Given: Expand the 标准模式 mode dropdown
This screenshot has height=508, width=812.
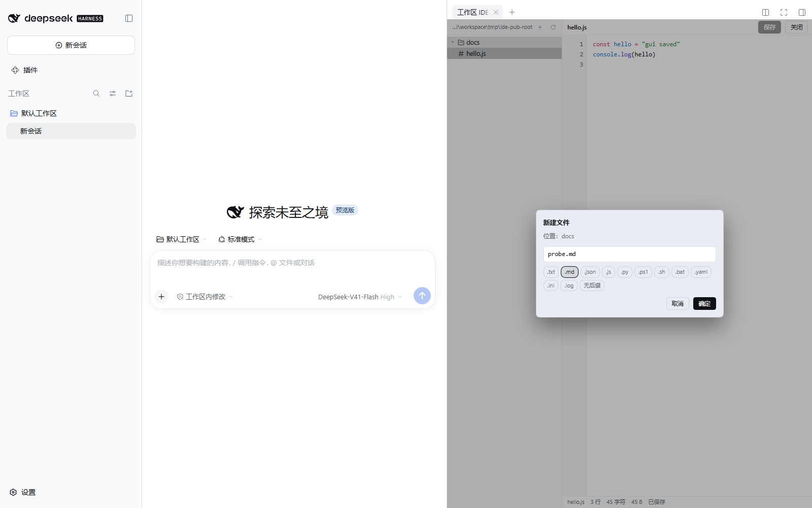Looking at the screenshot, I should [x=240, y=239].
